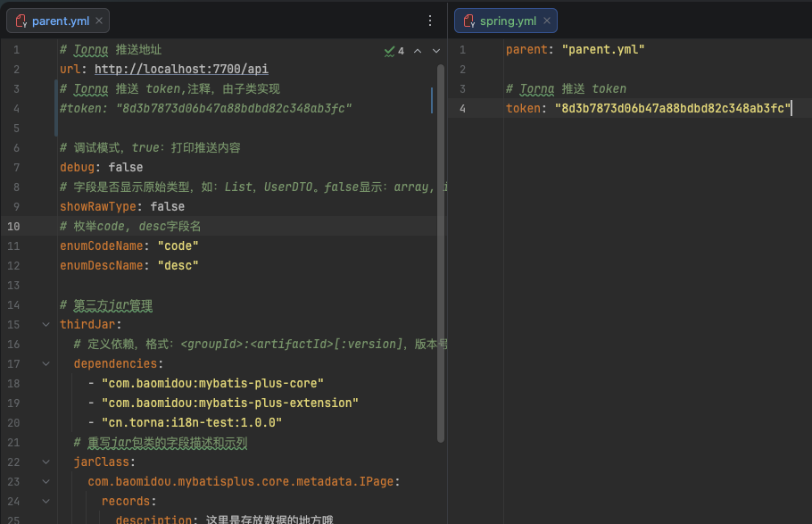Click the YAML file icon on parent.yml tab
The height and width of the screenshot is (524, 812).
pyautogui.click(x=21, y=21)
